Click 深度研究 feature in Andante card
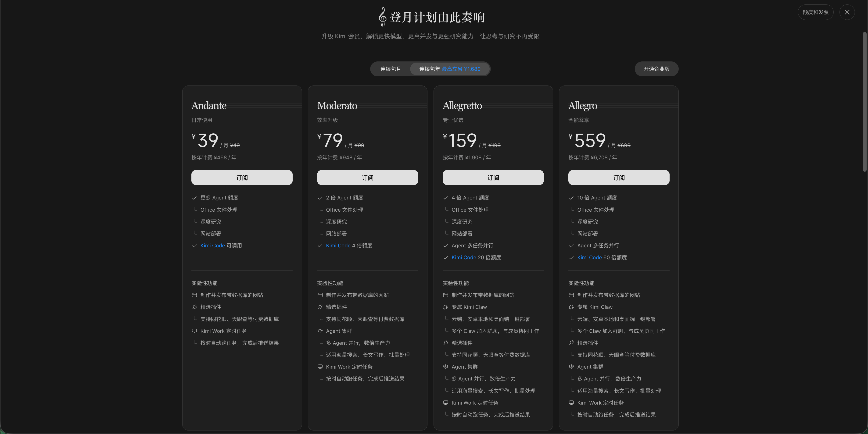 tap(211, 221)
